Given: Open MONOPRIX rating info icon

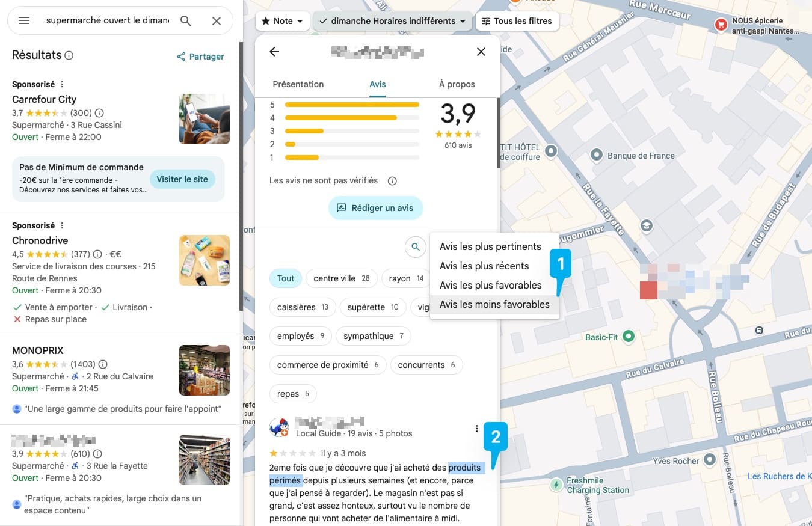Looking at the screenshot, I should pyautogui.click(x=103, y=364).
